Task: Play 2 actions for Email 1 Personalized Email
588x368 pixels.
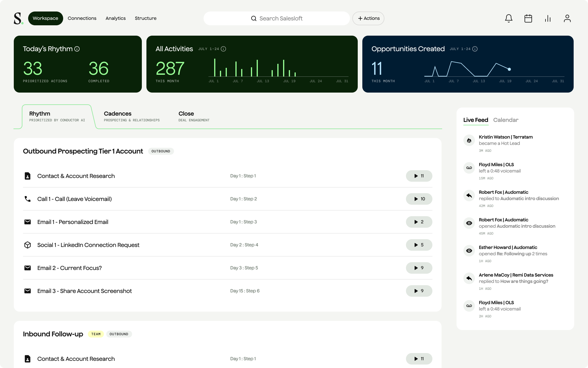Action: point(419,222)
